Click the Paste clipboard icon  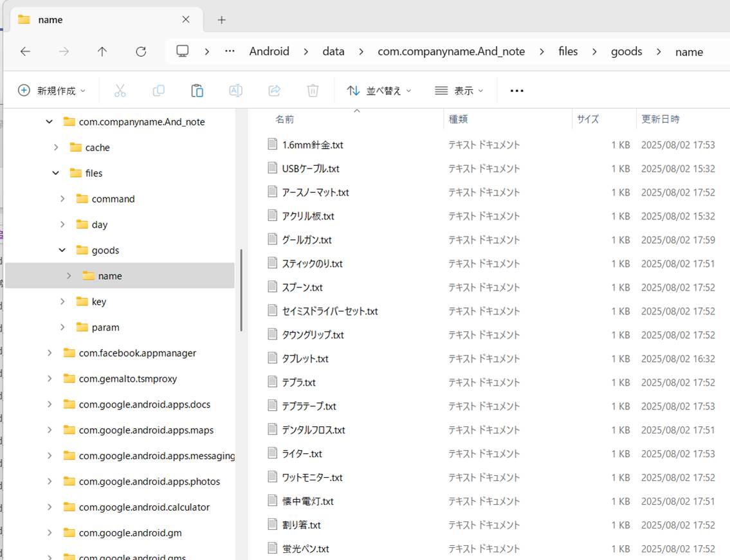[x=197, y=91]
